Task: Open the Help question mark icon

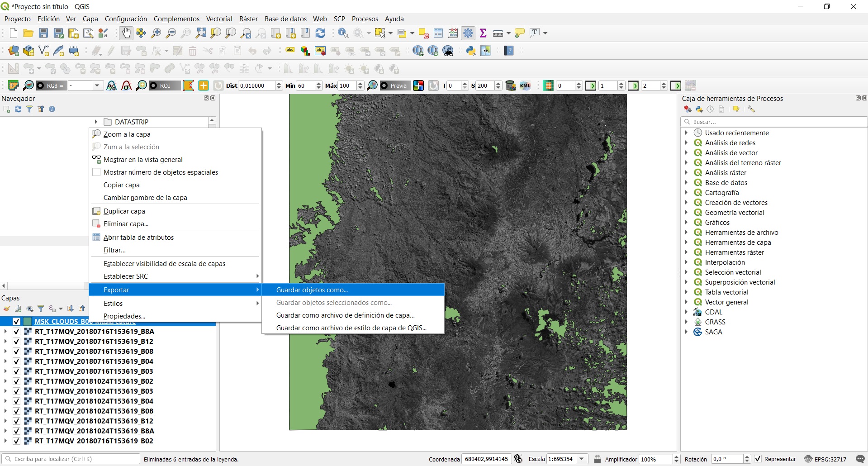Action: click(509, 51)
